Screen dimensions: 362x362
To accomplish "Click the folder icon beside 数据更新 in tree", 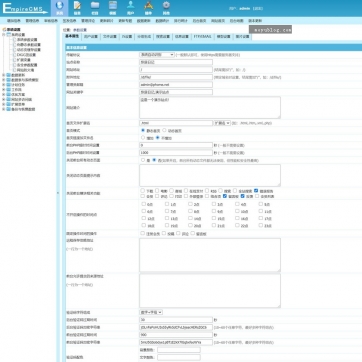I will (8, 75).
